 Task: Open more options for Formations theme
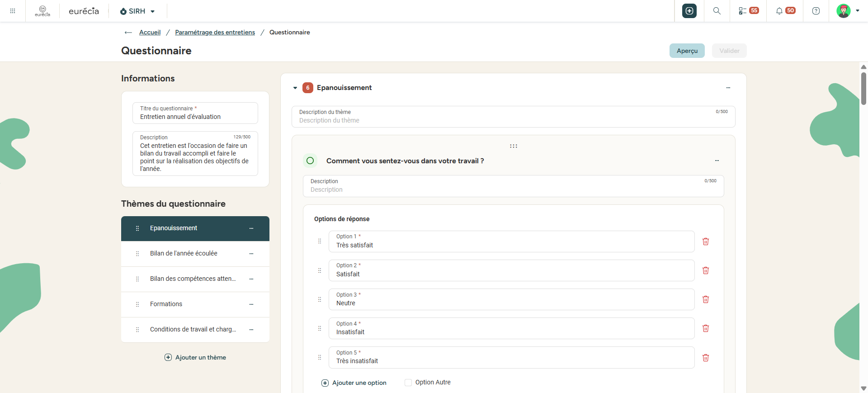(x=251, y=304)
